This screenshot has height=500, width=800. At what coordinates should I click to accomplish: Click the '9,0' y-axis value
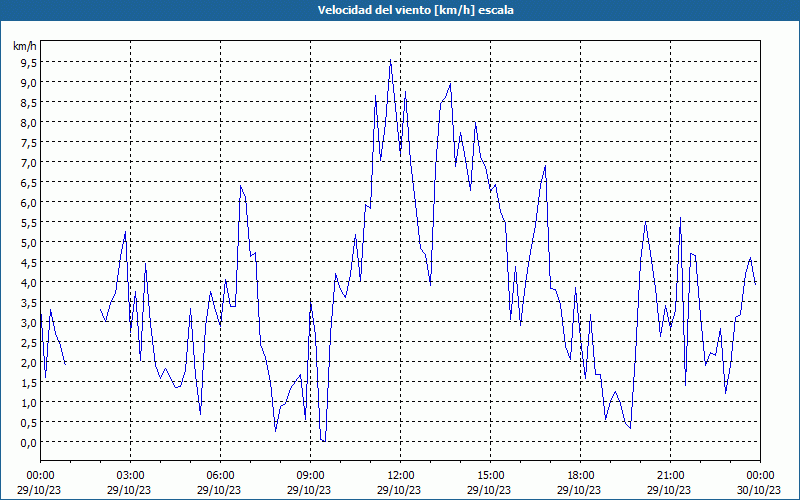point(29,82)
